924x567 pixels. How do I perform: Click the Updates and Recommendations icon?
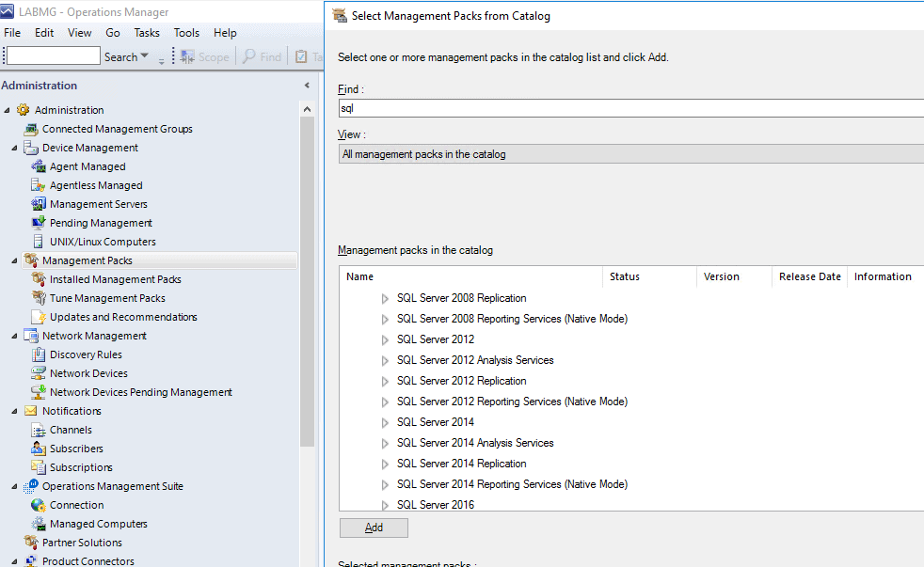[x=39, y=316]
